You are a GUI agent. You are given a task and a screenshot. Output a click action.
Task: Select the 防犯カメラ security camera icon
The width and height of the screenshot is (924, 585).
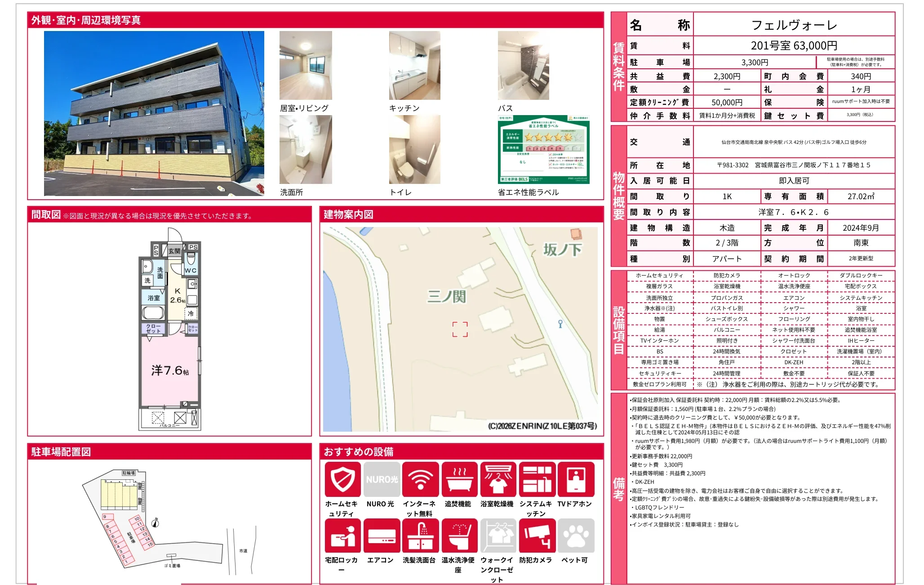pos(537,536)
